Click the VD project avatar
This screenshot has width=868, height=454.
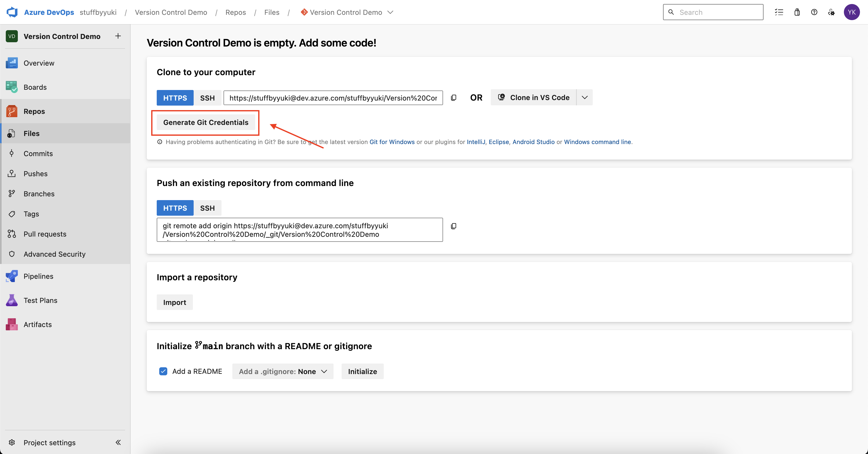pyautogui.click(x=12, y=36)
